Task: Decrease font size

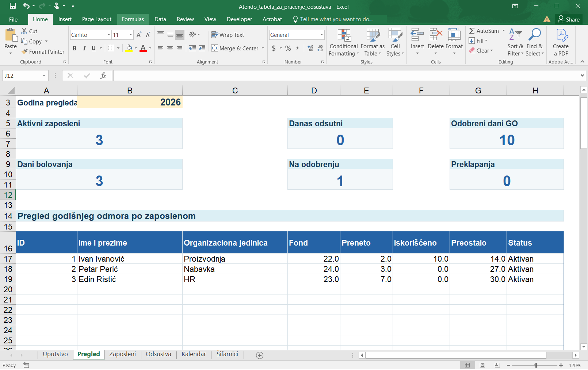Action: point(148,35)
